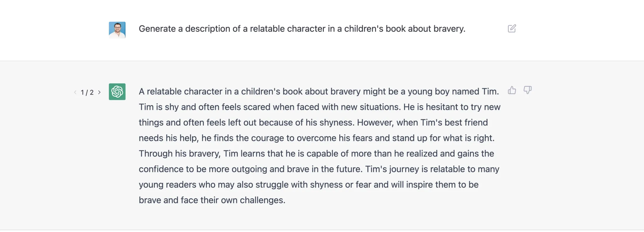Rate the bravery character response as helpful
The height and width of the screenshot is (232, 644).
coord(512,90)
